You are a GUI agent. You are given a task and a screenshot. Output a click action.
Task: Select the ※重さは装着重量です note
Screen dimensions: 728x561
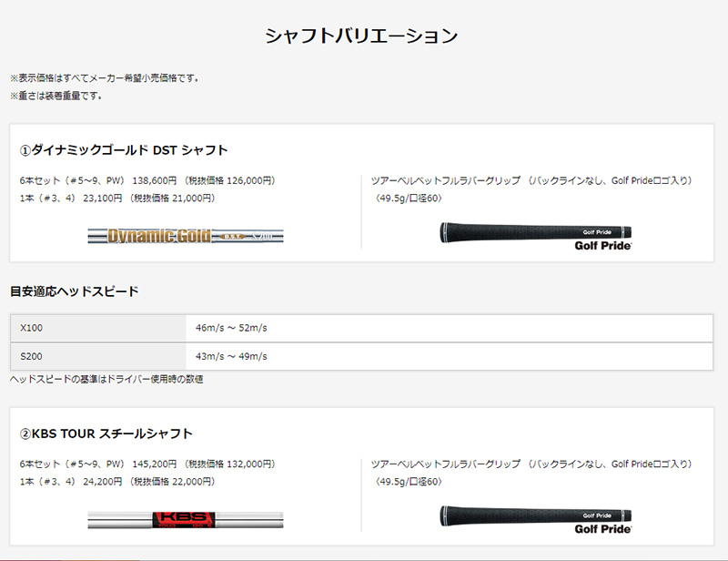[x=56, y=96]
